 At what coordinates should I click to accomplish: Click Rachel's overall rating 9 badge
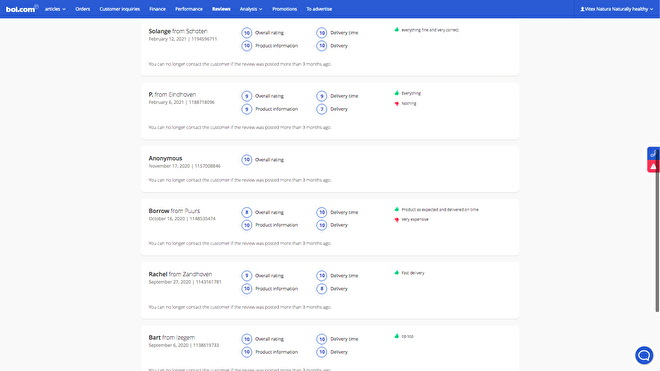click(x=247, y=275)
